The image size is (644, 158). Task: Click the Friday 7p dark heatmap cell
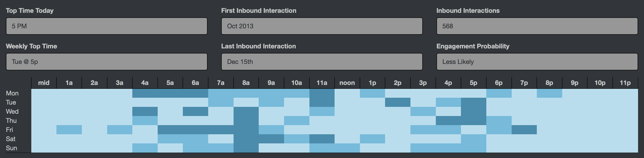(x=524, y=130)
